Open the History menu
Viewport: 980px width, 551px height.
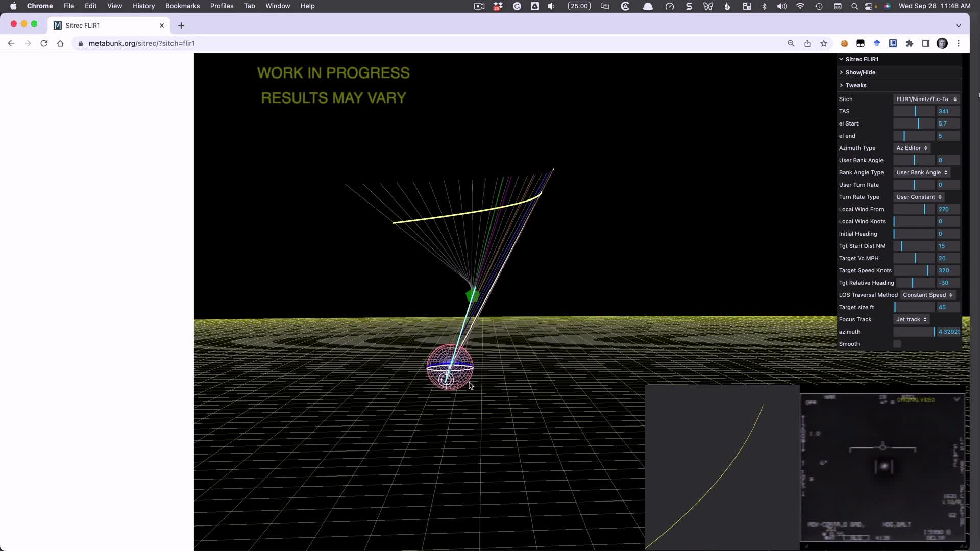coord(143,6)
